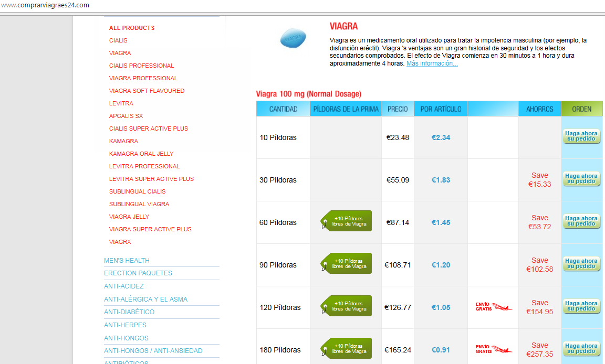
Task: Open ANTI-HONGOS / ANTI-ANSIEDAD category
Action: tap(153, 351)
